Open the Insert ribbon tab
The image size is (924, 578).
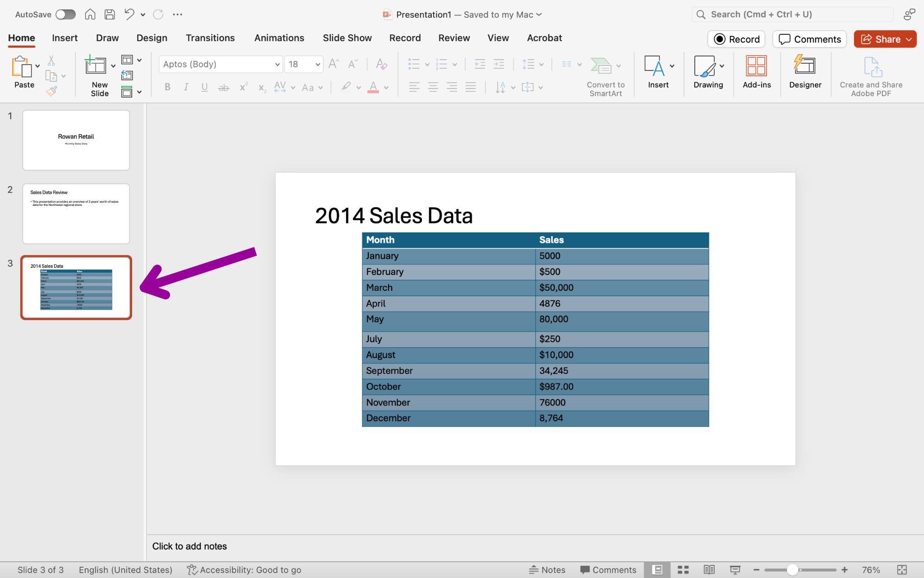click(65, 38)
